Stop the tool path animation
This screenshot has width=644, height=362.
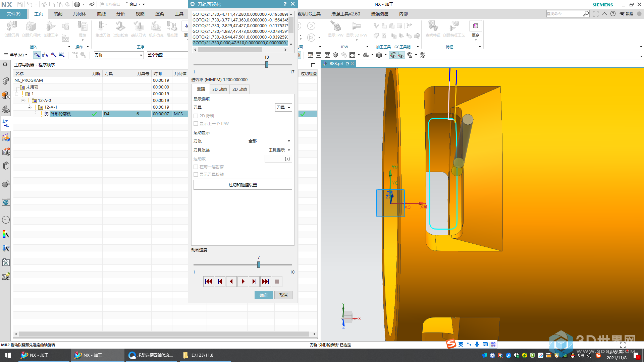click(277, 282)
